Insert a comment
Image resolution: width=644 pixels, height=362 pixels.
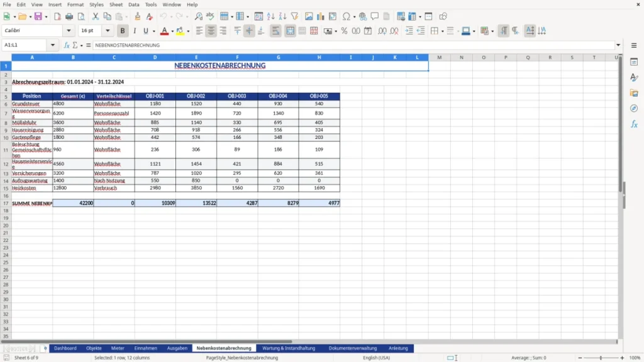375,16
